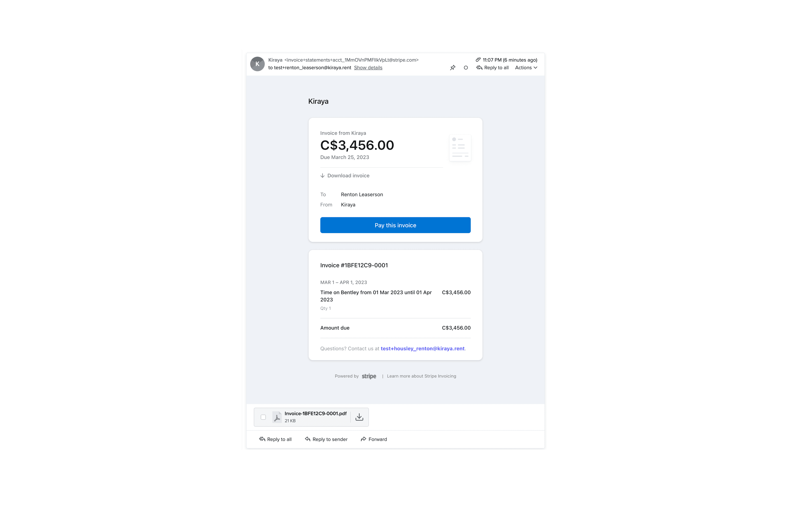
Task: Toggle the unread circle marker
Action: (x=466, y=67)
